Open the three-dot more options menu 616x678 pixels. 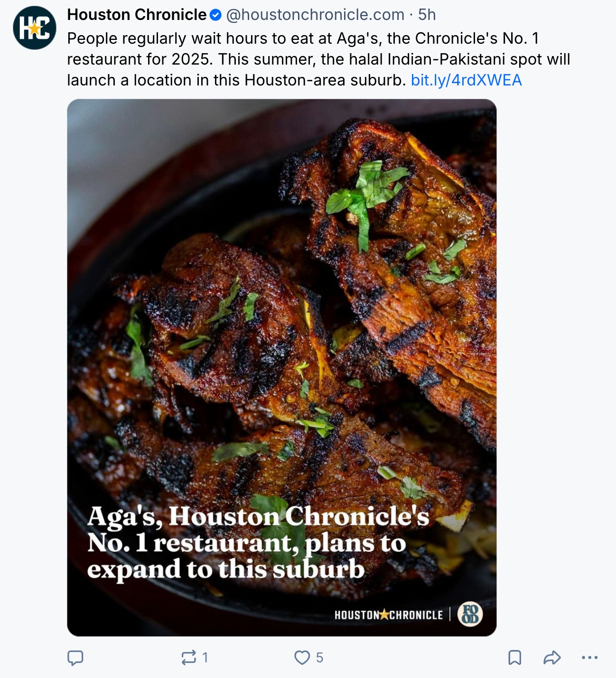[x=589, y=658]
